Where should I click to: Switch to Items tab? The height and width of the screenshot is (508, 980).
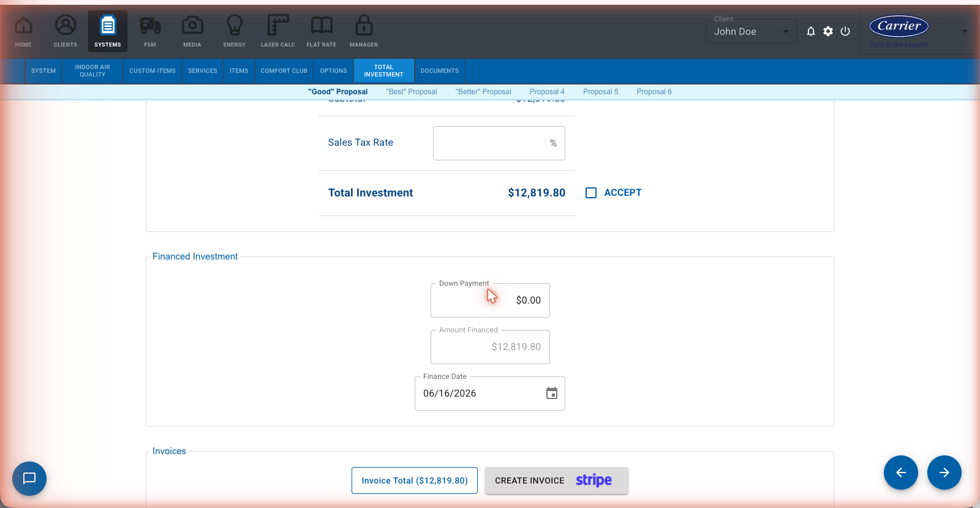pyautogui.click(x=239, y=71)
